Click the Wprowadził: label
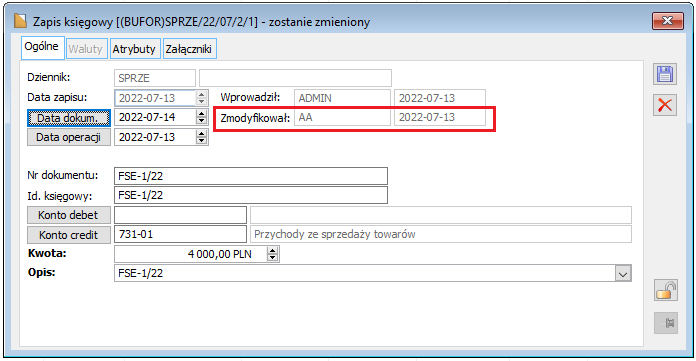The height and width of the screenshot is (361, 696). pos(250,97)
